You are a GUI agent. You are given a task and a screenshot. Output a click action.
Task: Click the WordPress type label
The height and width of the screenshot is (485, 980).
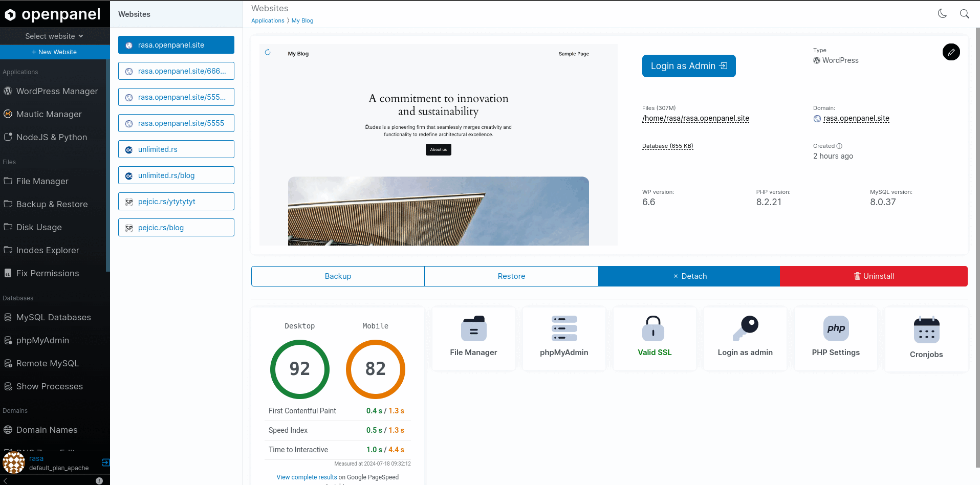[836, 60]
